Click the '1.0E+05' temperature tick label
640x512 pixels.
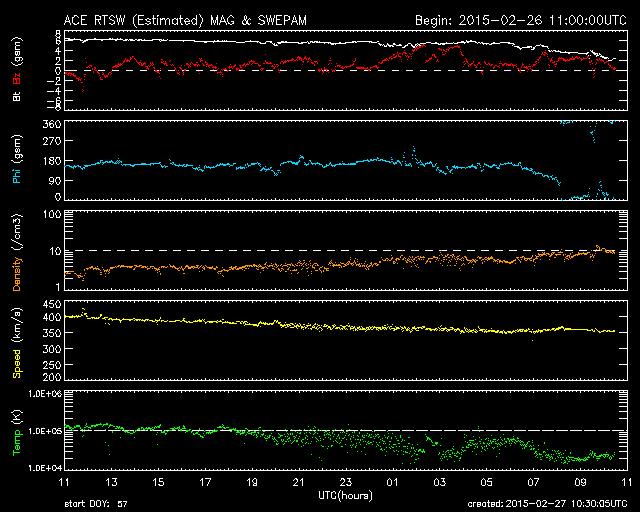coord(45,431)
